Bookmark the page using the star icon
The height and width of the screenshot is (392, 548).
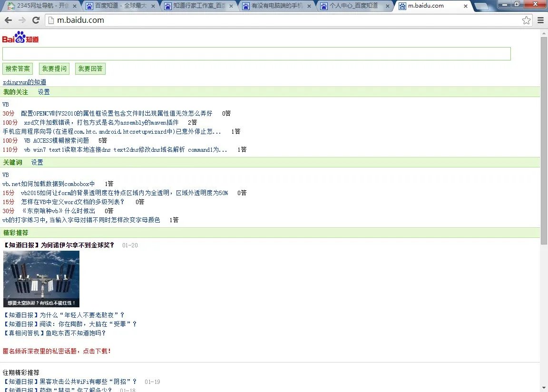click(x=527, y=20)
